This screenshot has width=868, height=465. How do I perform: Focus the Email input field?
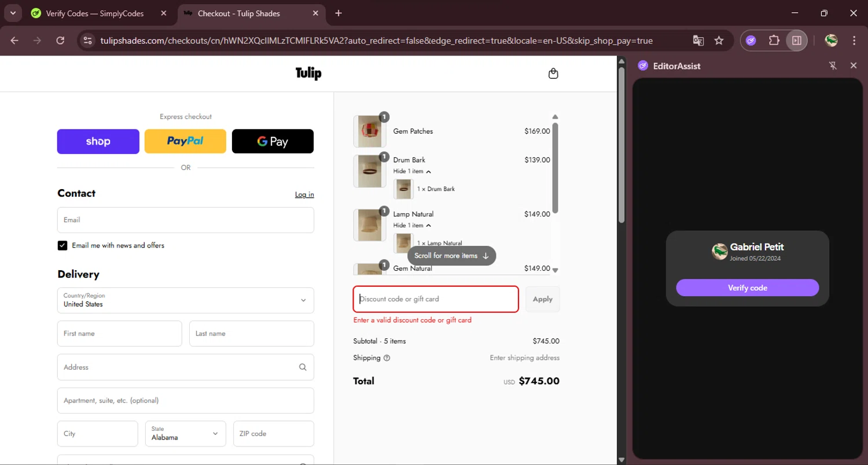pos(186,220)
